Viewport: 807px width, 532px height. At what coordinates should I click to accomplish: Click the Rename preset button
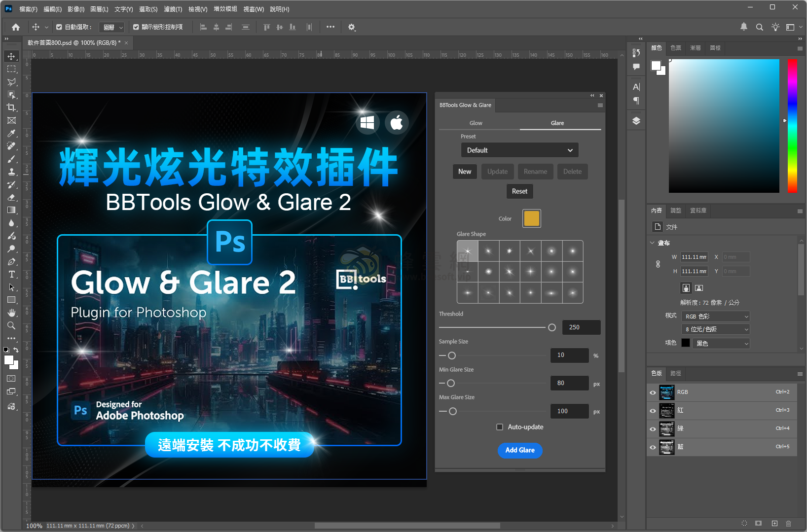click(x=535, y=172)
